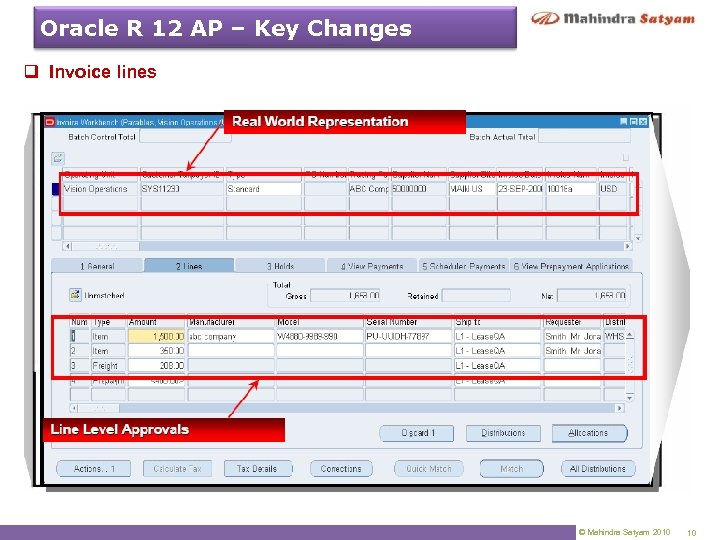The height and width of the screenshot is (540, 720).
Task: Click the Gross total field
Action: (345, 295)
